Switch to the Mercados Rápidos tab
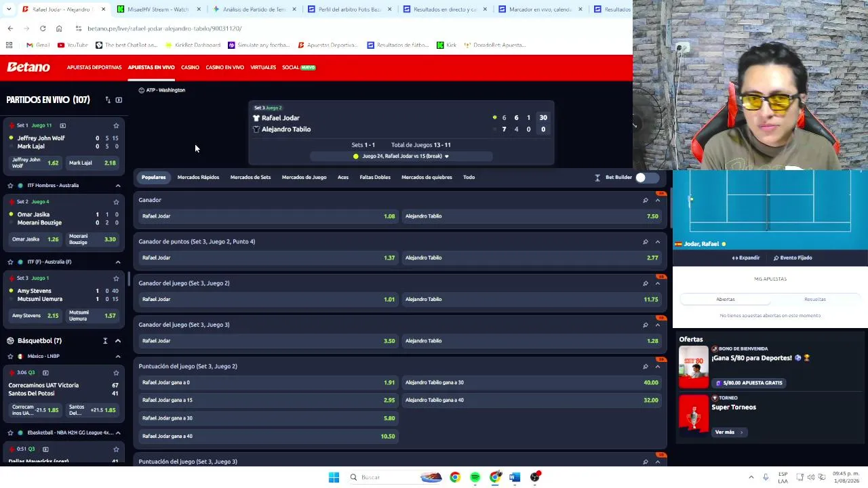 (x=198, y=178)
